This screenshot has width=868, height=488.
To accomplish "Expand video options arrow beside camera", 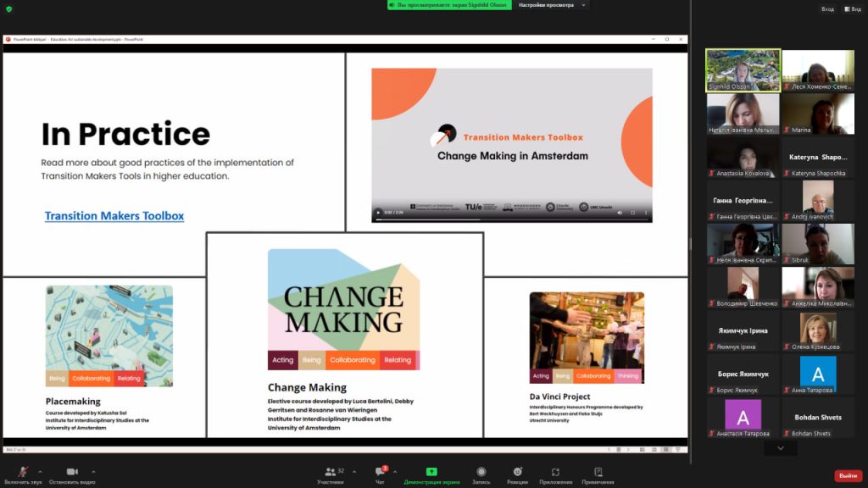I will tap(93, 472).
